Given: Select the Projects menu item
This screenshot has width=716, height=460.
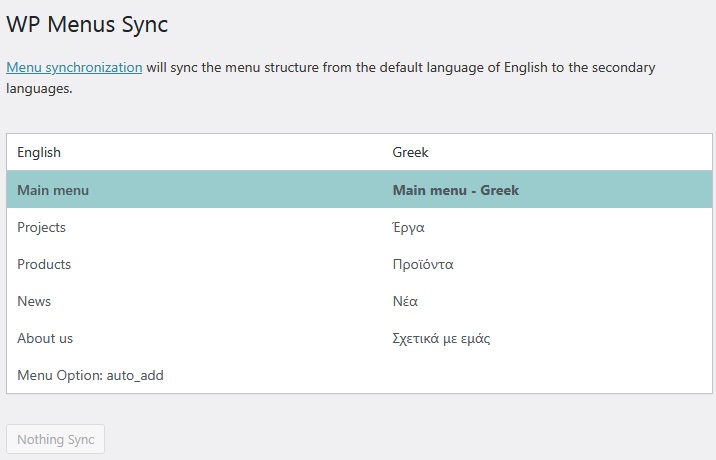Looking at the screenshot, I should coord(42,227).
